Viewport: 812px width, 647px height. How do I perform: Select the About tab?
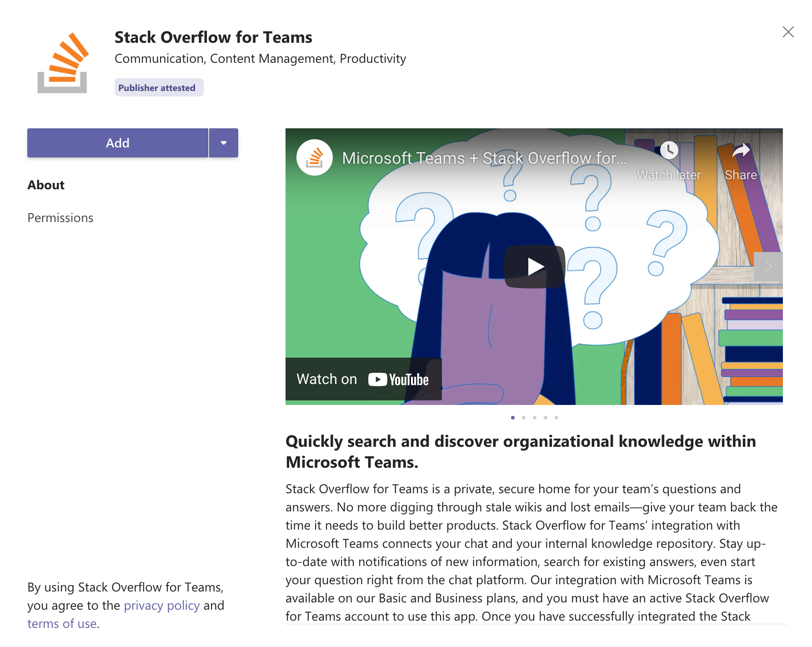point(46,185)
